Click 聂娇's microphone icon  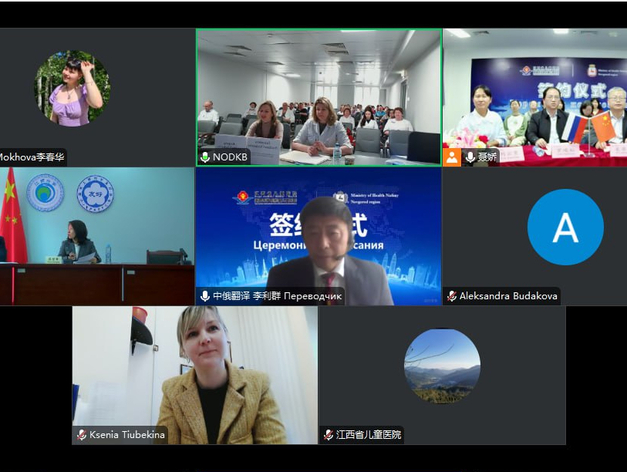(x=470, y=157)
